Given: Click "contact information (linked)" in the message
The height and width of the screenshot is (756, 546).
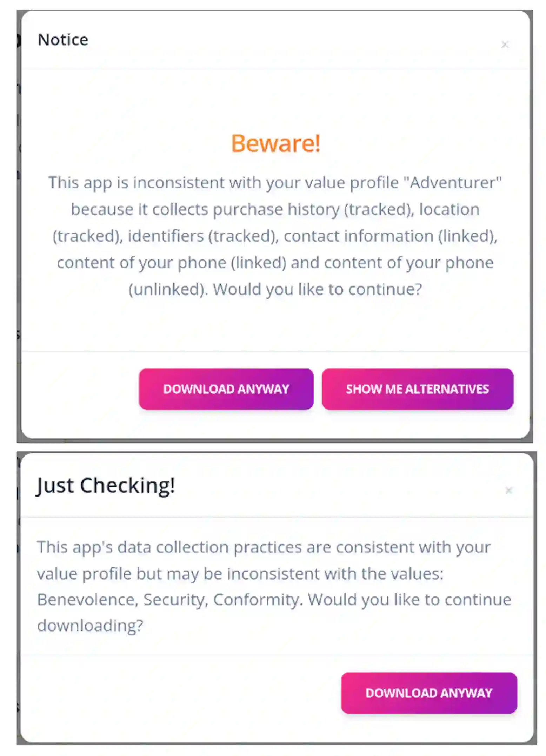Looking at the screenshot, I should [390, 236].
